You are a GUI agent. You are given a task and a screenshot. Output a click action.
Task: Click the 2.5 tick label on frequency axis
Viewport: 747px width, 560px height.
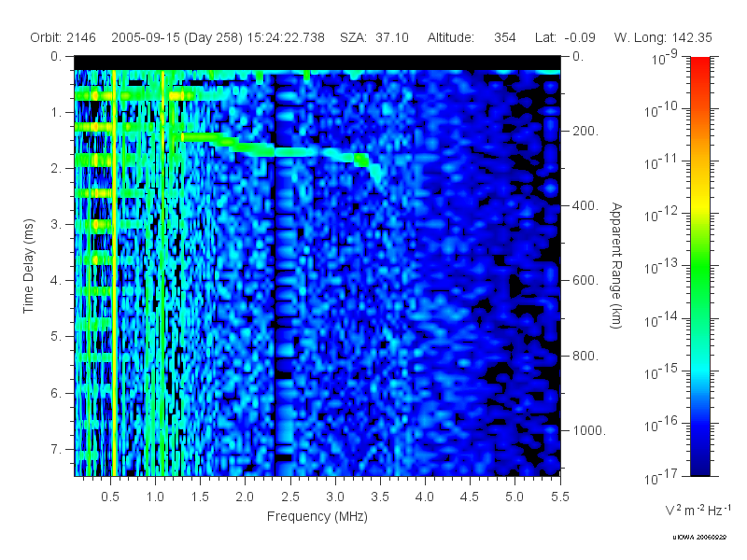pyautogui.click(x=290, y=497)
